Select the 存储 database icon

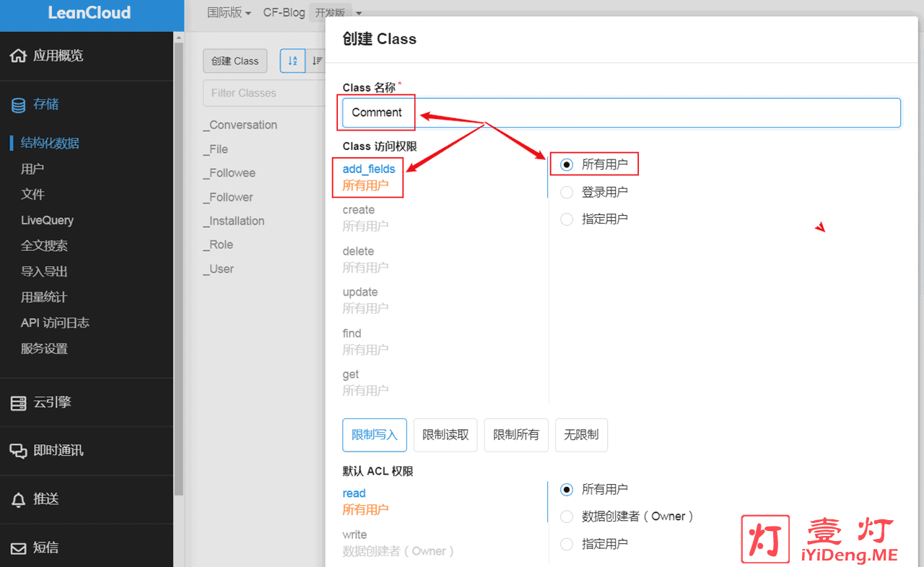[18, 105]
